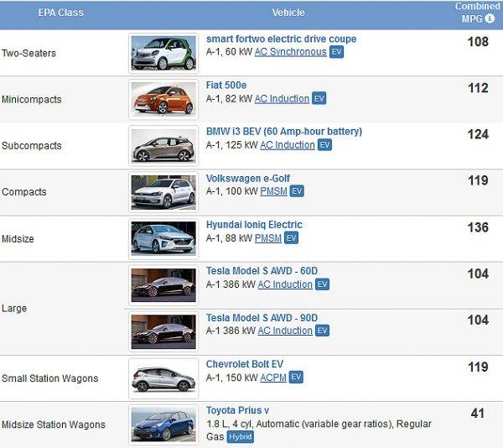The height and width of the screenshot is (448, 503).
Task: Click MPG value 119 for Chevrolet Bolt EV
Action: pos(478,367)
